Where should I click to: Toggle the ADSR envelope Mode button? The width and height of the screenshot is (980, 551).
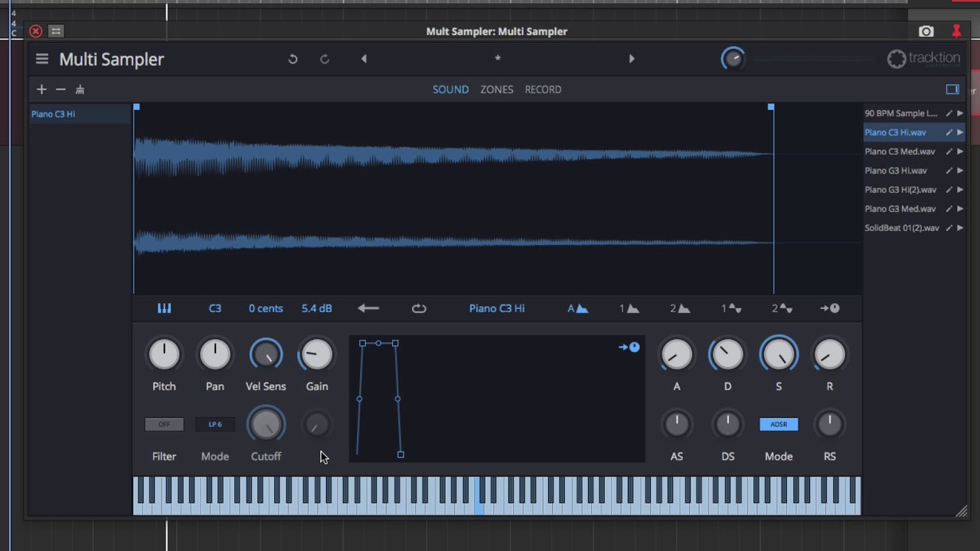[x=779, y=424]
